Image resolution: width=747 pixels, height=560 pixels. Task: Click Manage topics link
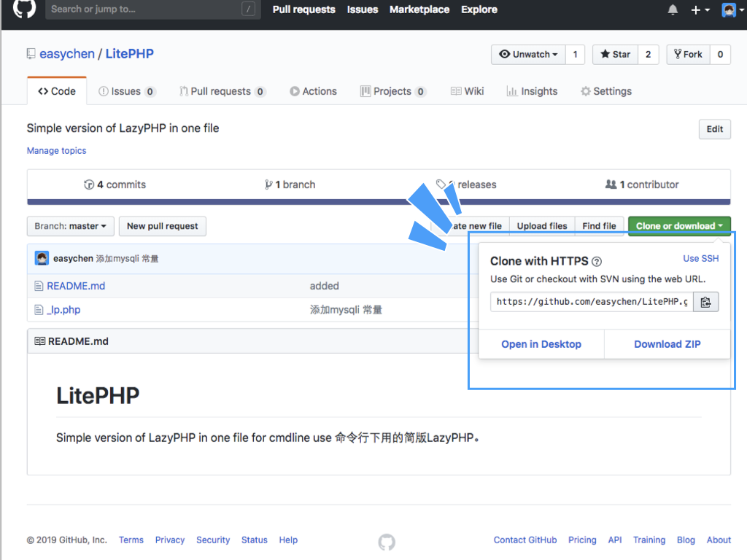(56, 150)
